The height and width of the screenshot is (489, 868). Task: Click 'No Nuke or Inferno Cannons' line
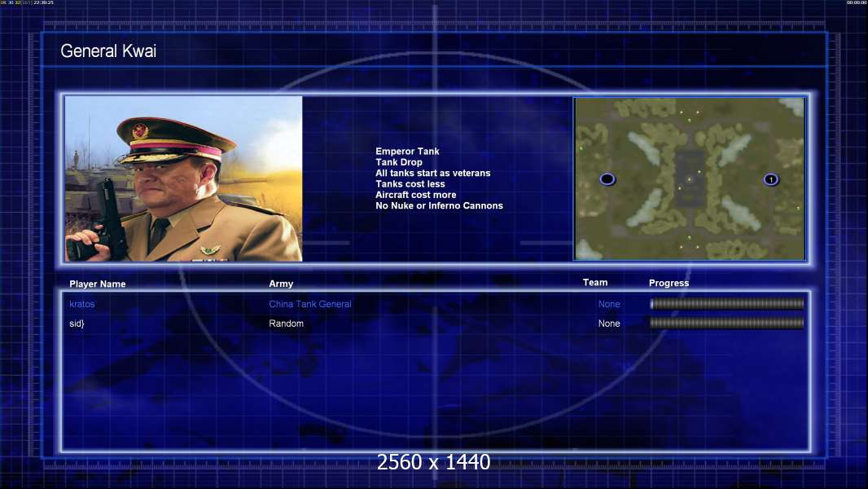point(440,205)
